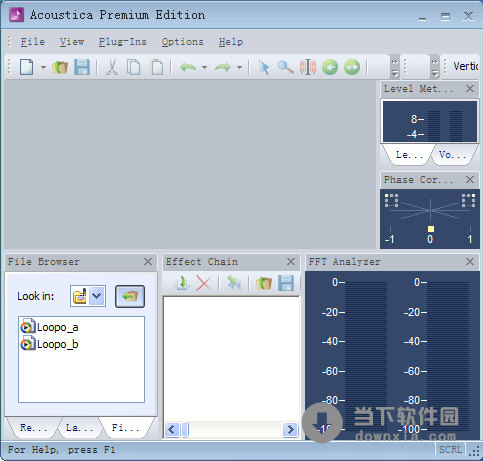Click the Effect Chain scroll left arrow
This screenshot has height=461, width=483.
172,429
